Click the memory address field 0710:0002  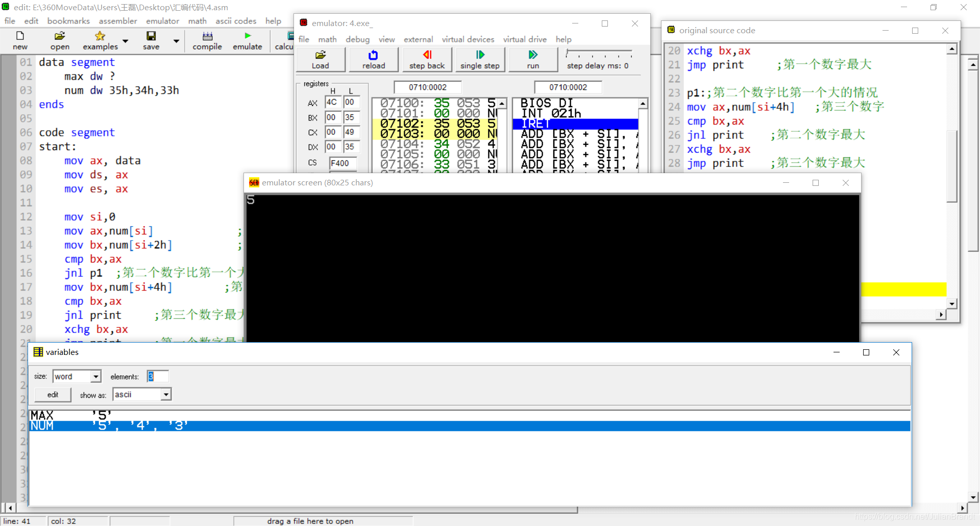pyautogui.click(x=428, y=87)
